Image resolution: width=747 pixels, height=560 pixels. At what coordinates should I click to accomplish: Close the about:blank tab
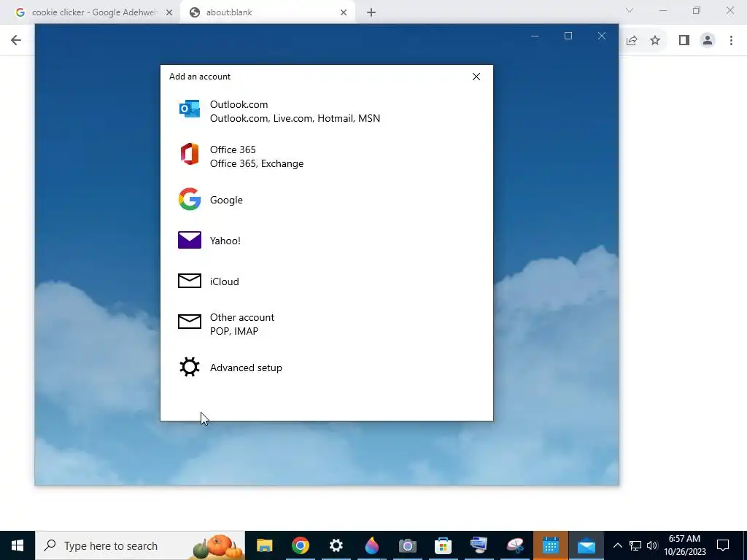(344, 12)
